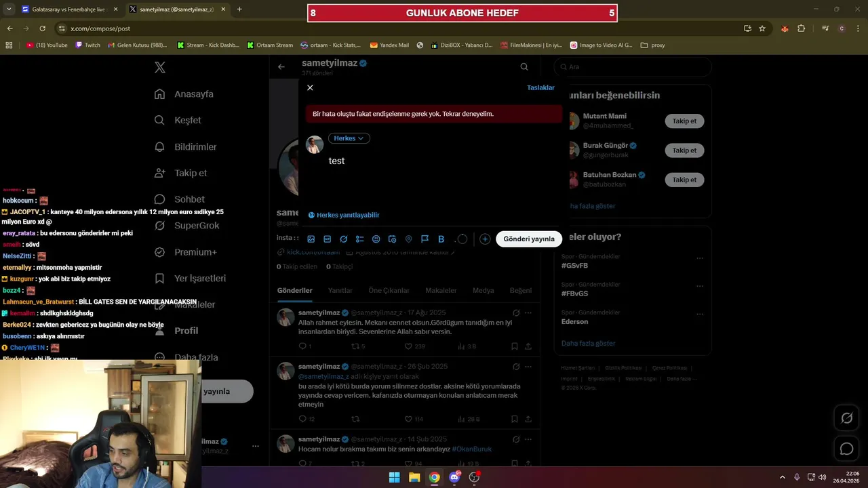Open Premium+ in sidebar

(x=186, y=252)
